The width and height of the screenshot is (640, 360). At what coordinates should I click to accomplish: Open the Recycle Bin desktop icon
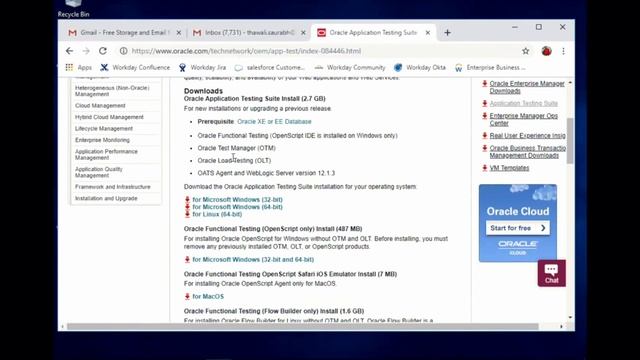click(x=73, y=8)
